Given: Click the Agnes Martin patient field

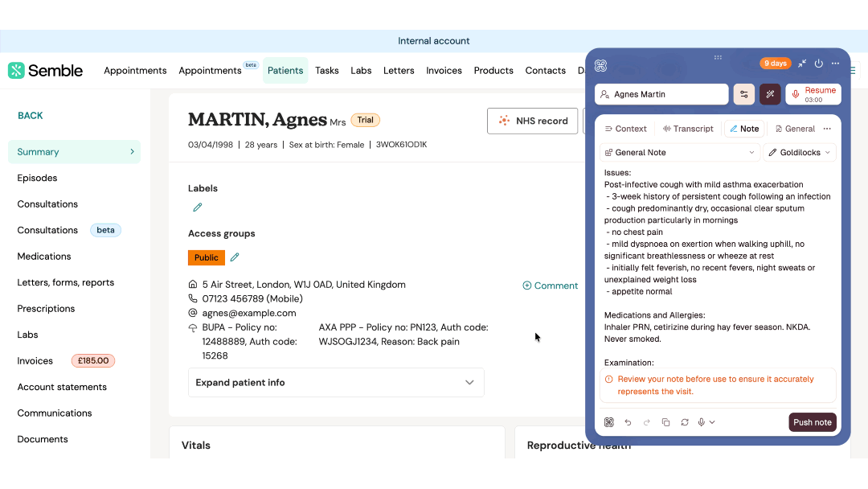Looking at the screenshot, I should point(661,94).
